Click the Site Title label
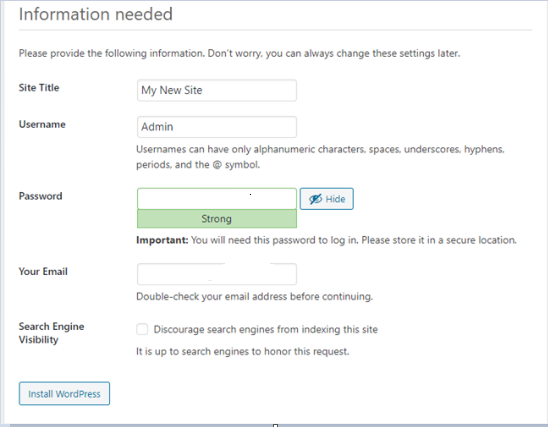548x427 pixels. point(39,88)
